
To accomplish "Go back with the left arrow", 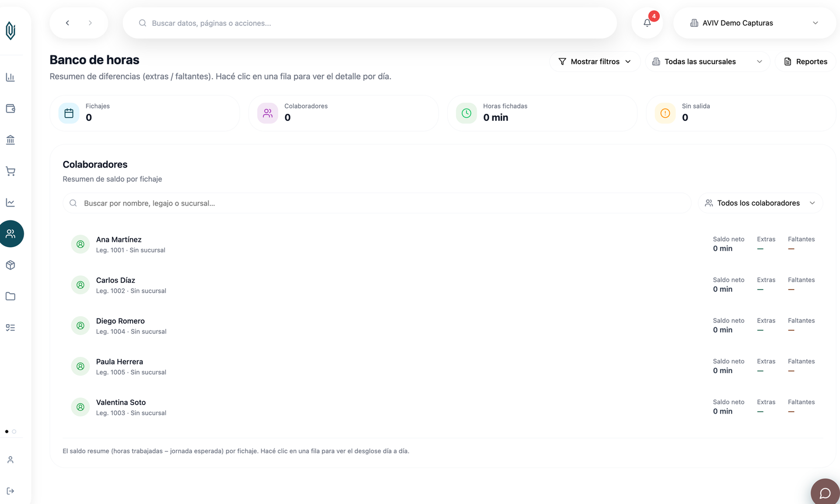I will 67,23.
